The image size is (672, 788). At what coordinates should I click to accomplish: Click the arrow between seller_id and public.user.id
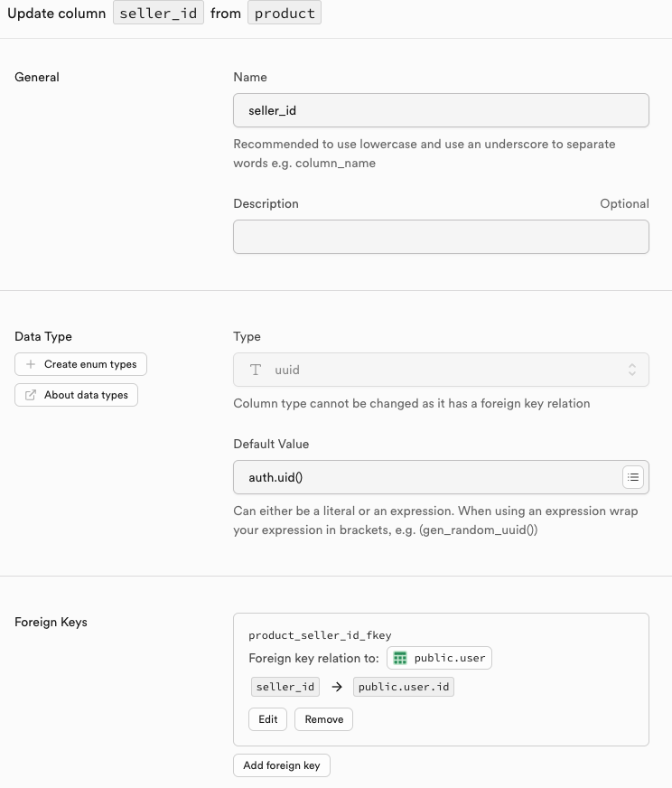point(336,687)
